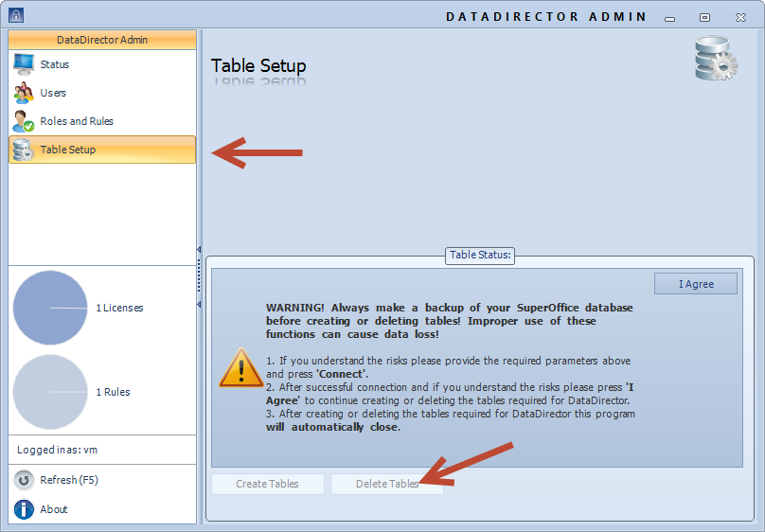
Task: Click the Delete Tables button
Action: click(387, 485)
